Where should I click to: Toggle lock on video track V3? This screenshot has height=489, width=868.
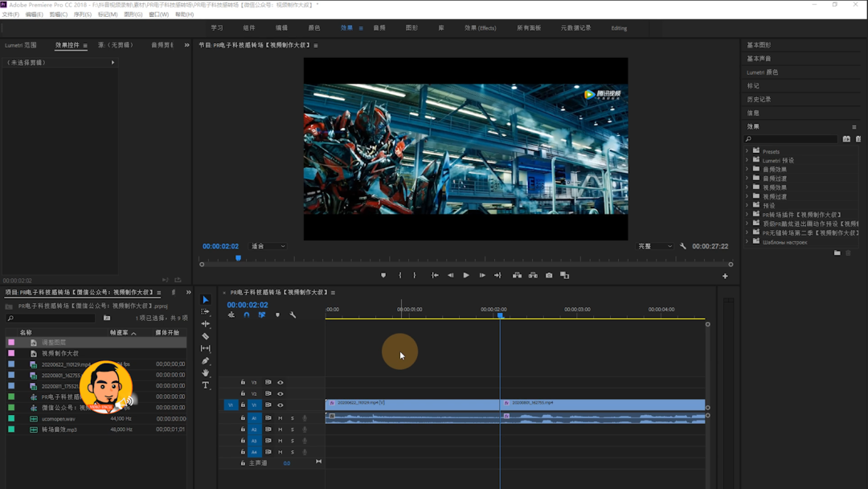(243, 383)
